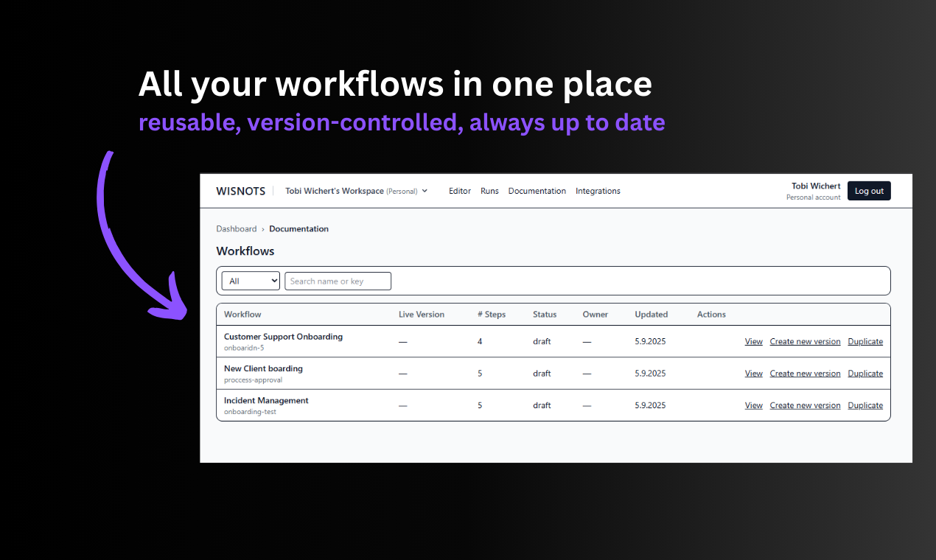Focus the Search name or key field

(338, 281)
